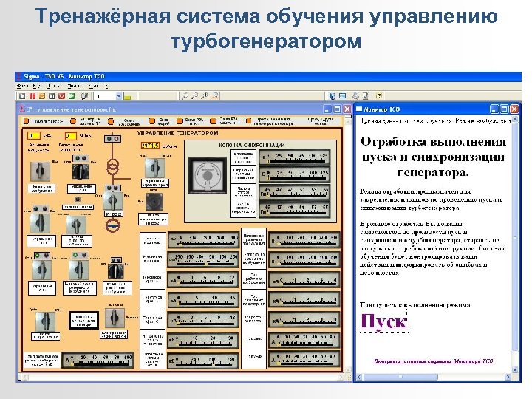Click the yellow МВт active power field

coord(34,136)
